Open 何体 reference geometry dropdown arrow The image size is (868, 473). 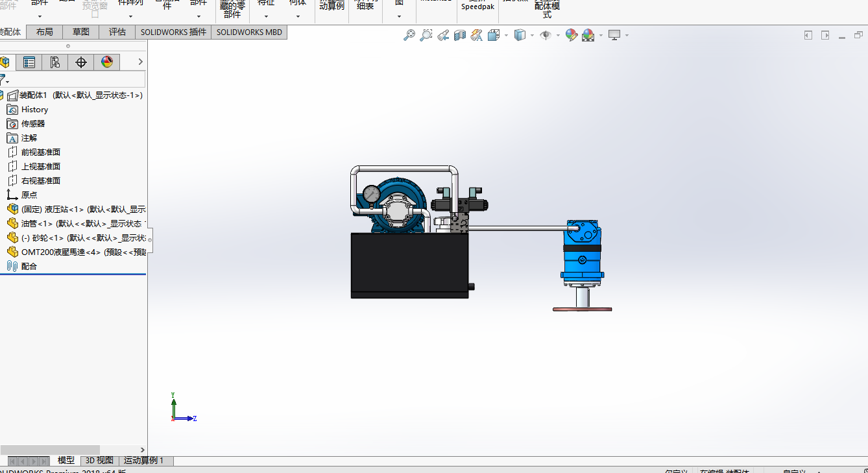298,16
